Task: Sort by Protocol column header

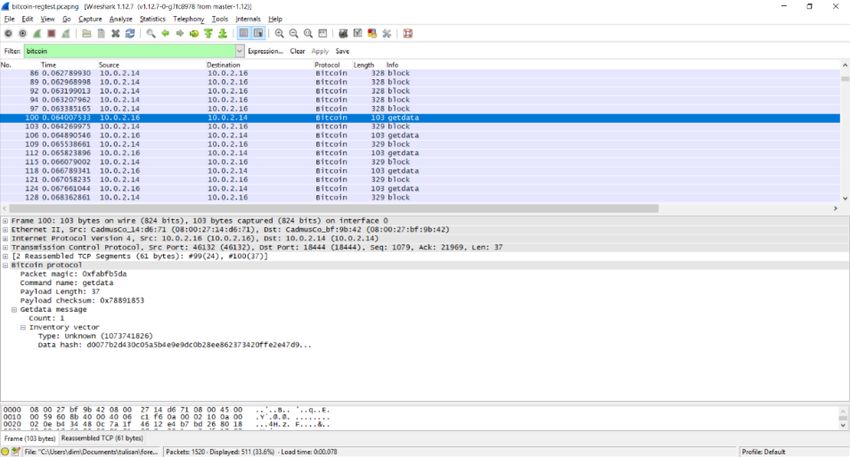Action: coord(327,65)
